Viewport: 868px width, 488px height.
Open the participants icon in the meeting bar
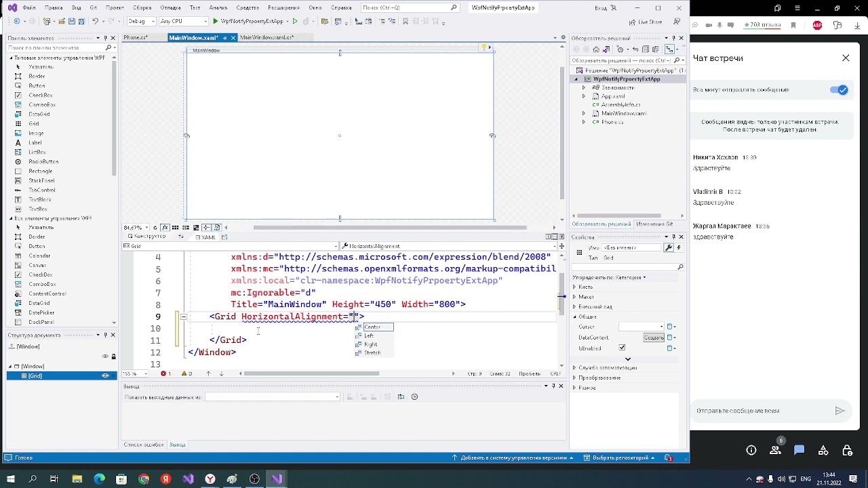click(x=775, y=450)
